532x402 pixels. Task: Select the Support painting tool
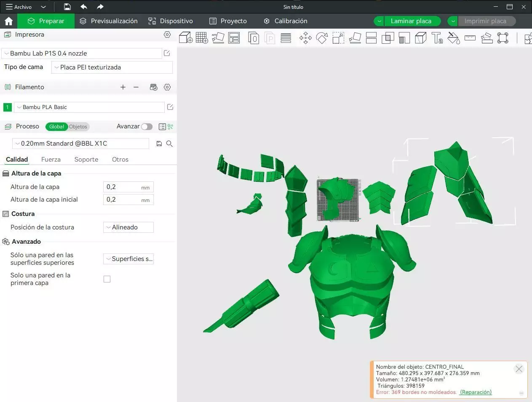tap(404, 38)
